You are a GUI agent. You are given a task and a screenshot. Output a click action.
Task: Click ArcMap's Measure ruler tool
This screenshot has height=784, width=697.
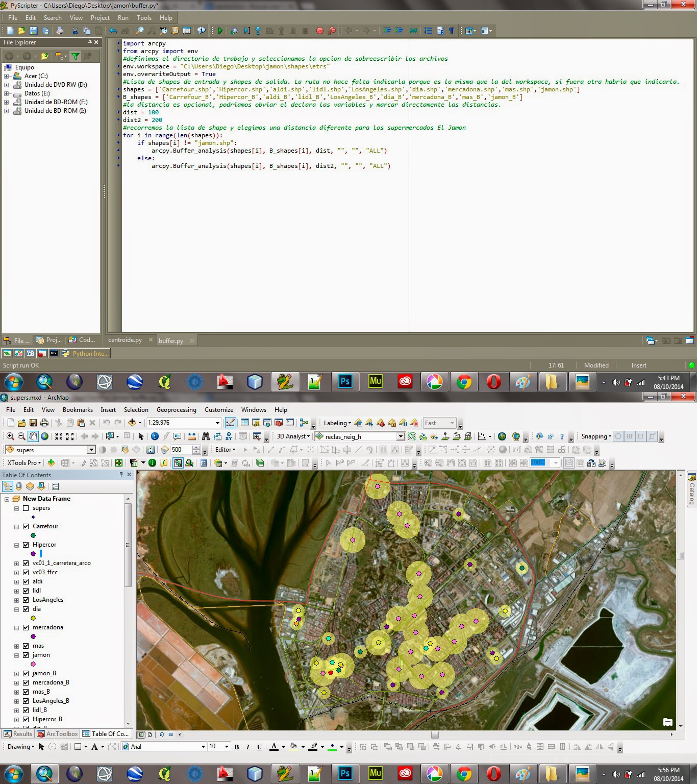(191, 436)
